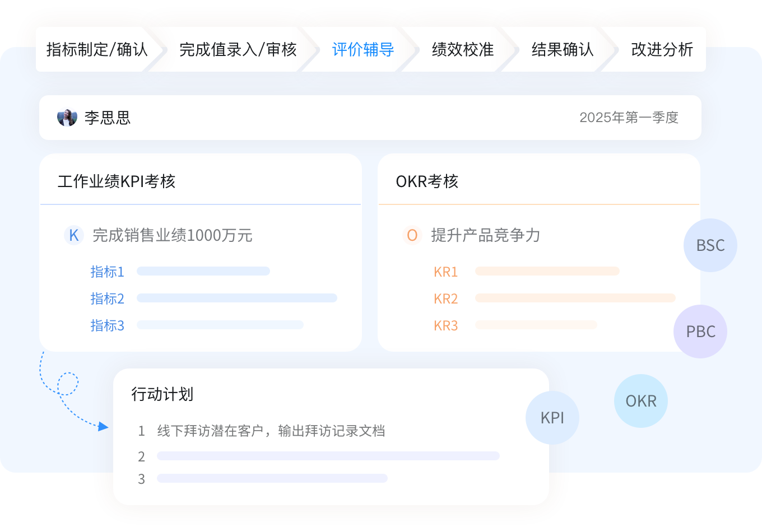
Task: Select the BSC circle badge
Action: pyautogui.click(x=710, y=245)
